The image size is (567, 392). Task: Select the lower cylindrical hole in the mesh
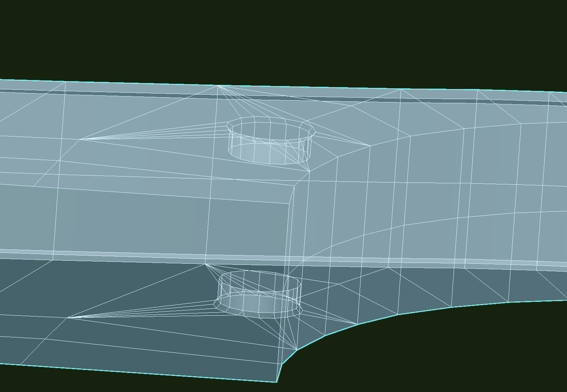click(x=259, y=295)
